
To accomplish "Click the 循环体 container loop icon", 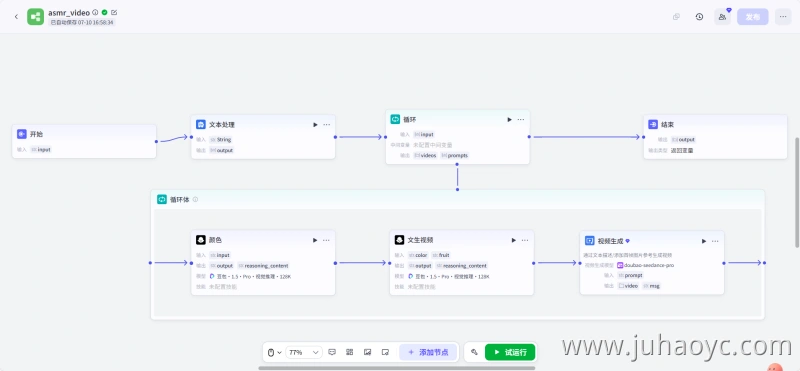I will click(x=162, y=200).
